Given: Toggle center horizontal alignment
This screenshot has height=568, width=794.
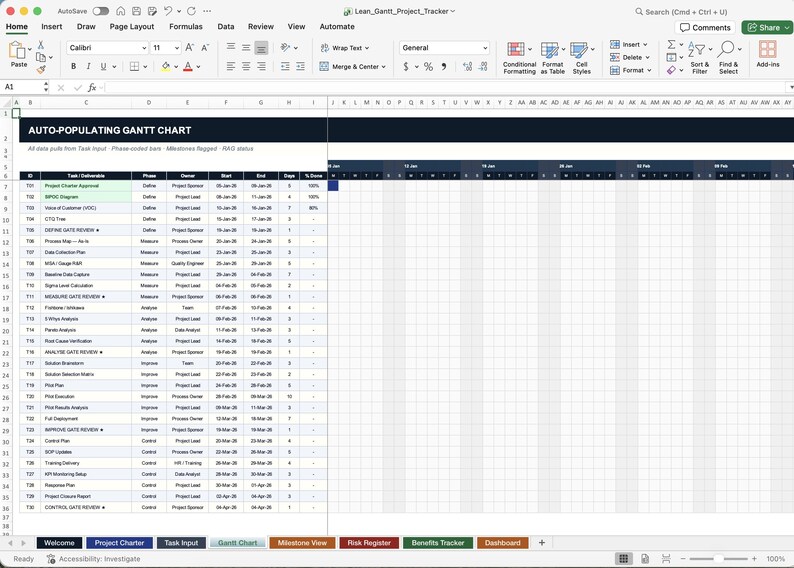Looking at the screenshot, I should click(246, 66).
